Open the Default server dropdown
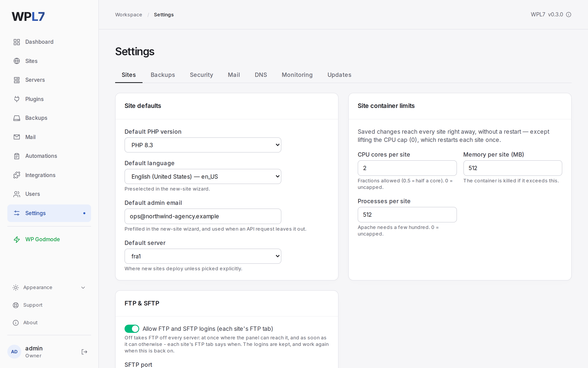Viewport: 588px width, 368px height. pos(203,256)
